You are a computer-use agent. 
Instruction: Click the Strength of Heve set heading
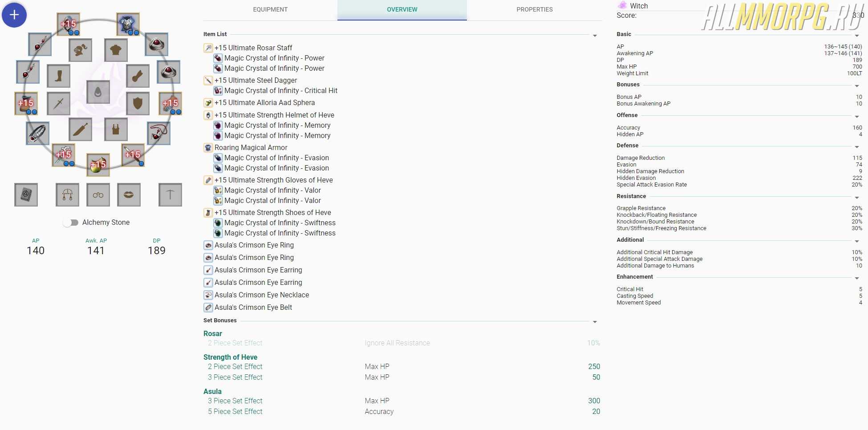tap(230, 357)
